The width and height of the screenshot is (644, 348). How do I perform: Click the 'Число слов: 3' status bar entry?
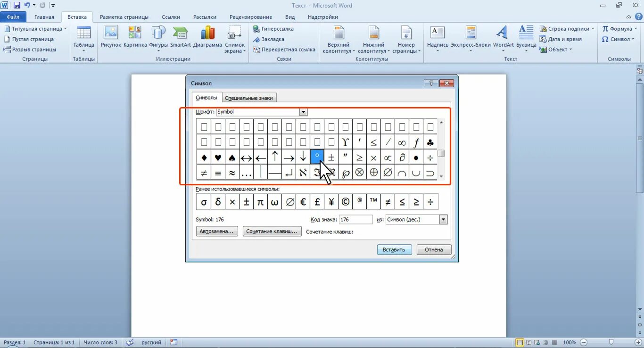point(100,342)
